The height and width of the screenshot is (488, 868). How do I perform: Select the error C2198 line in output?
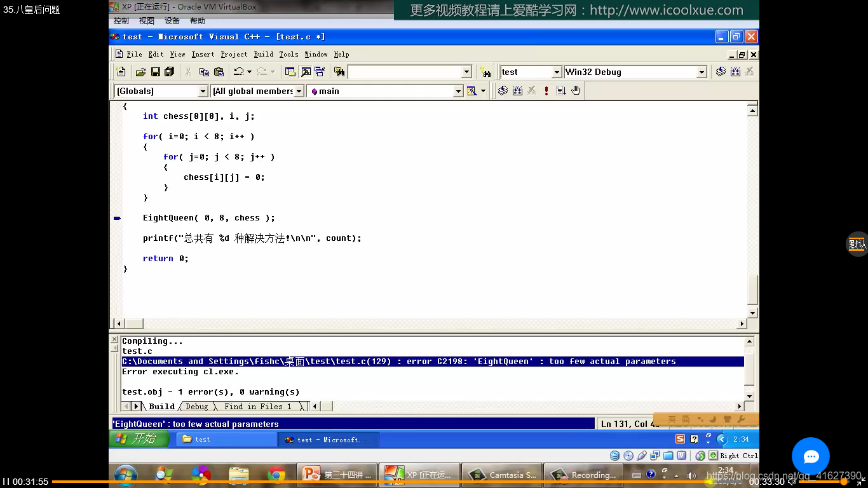[x=432, y=362]
